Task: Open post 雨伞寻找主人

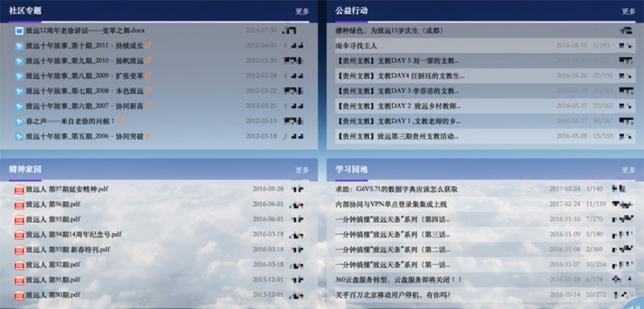Action: [356, 46]
